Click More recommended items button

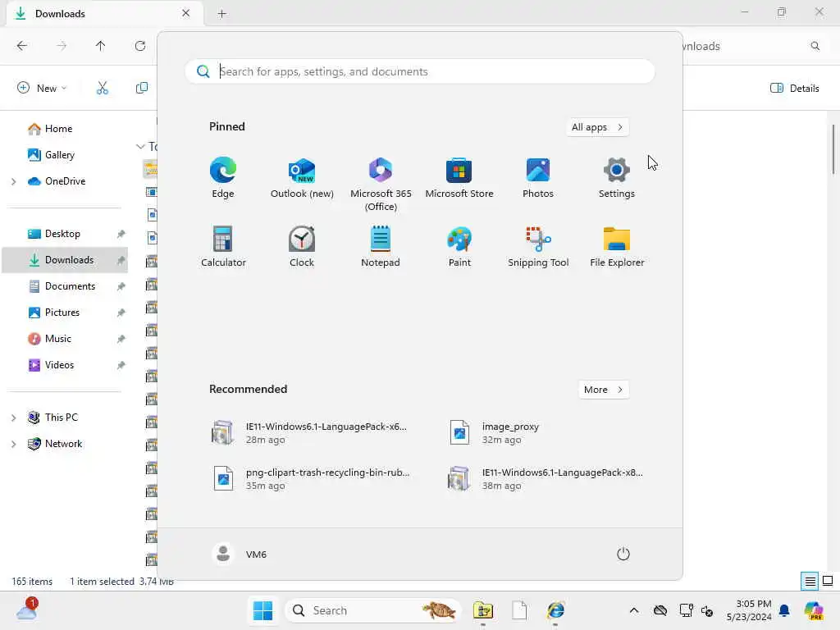click(x=604, y=390)
